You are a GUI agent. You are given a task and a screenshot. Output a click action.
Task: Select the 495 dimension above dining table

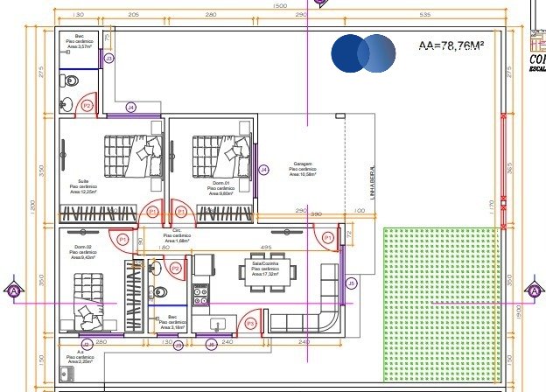[266, 247]
